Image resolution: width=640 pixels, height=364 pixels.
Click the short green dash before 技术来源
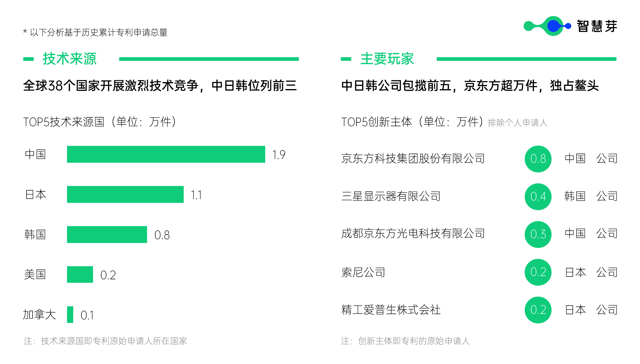pyautogui.click(x=28, y=59)
